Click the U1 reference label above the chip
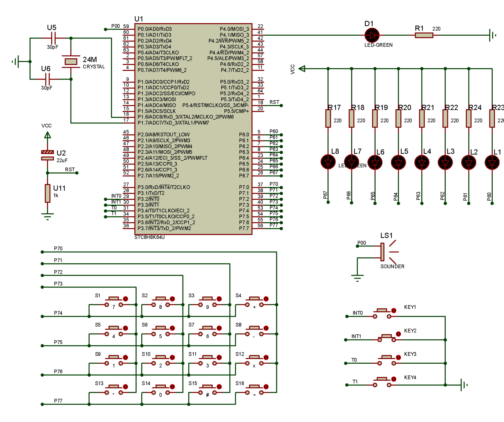 (x=139, y=19)
